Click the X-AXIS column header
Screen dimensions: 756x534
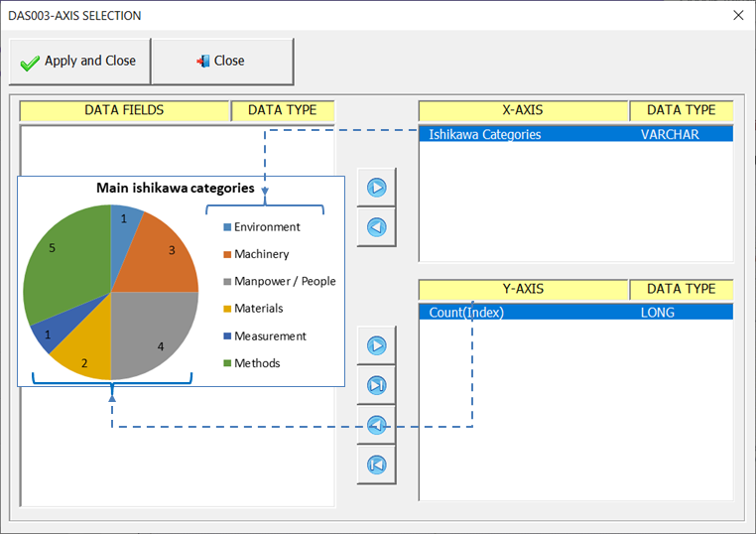pyautogui.click(x=523, y=110)
